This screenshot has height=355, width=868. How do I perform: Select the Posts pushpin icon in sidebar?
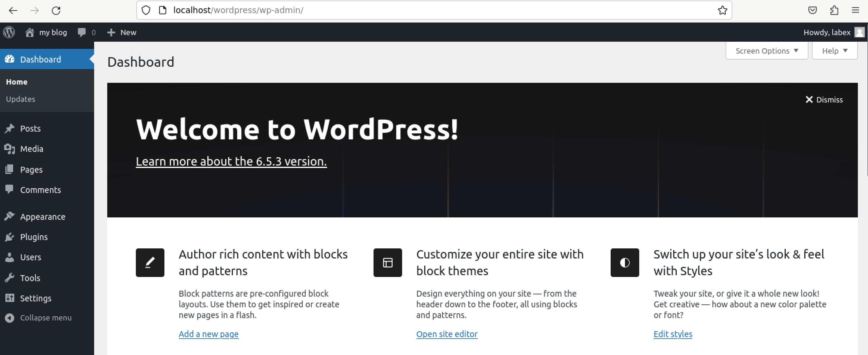[10, 128]
